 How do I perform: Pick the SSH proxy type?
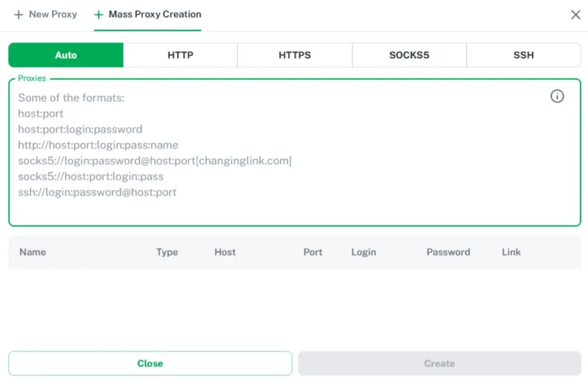[x=524, y=55]
